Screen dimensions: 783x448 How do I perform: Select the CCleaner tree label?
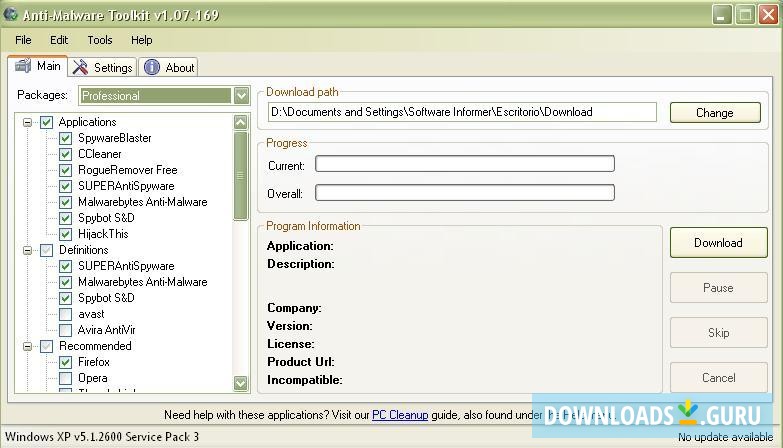(100, 154)
